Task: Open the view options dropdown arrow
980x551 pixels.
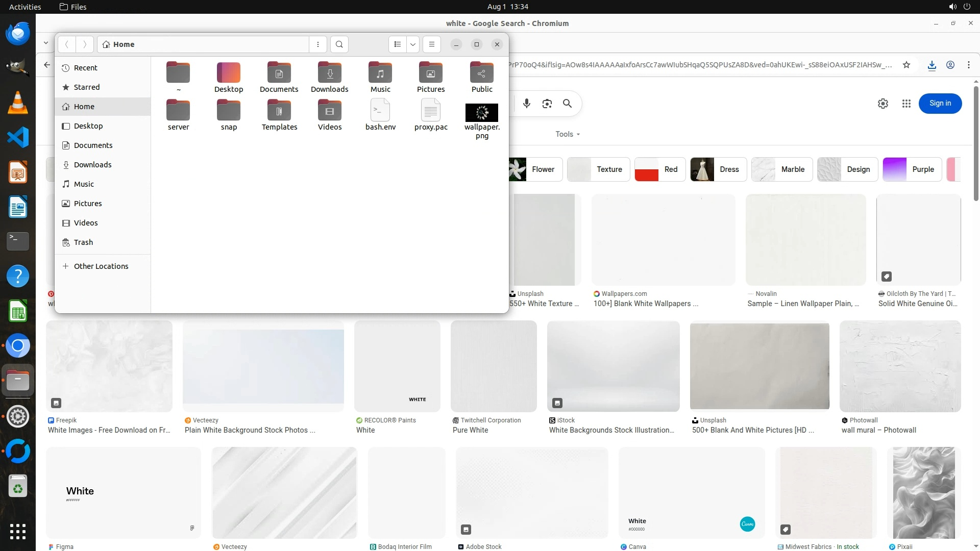Action: point(413,44)
